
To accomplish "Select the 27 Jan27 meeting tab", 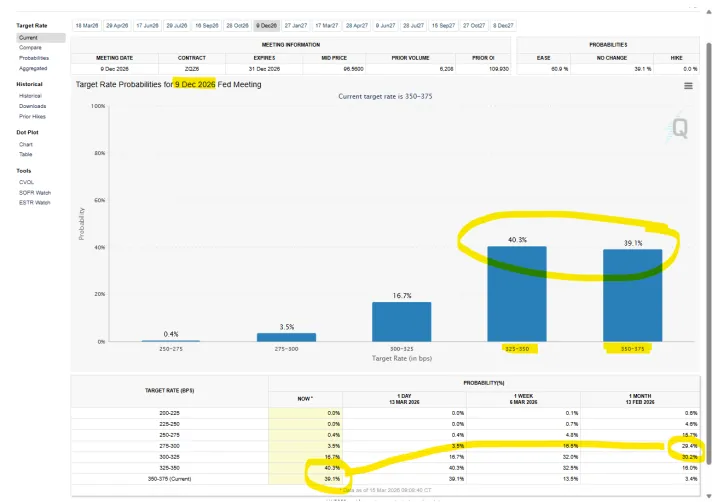I will coord(296,25).
